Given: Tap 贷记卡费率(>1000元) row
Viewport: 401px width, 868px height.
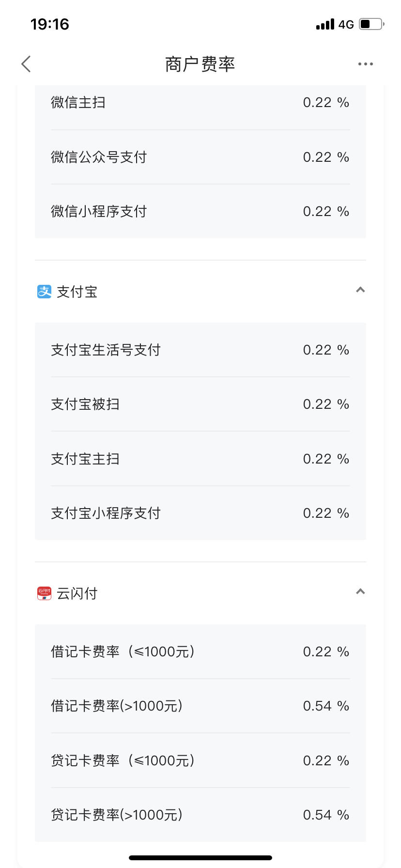Looking at the screenshot, I should point(200,815).
